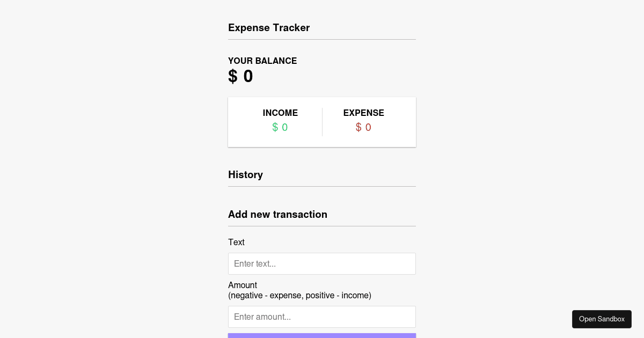Click the YOUR BALANCE label
The height and width of the screenshot is (338, 644).
[262, 61]
